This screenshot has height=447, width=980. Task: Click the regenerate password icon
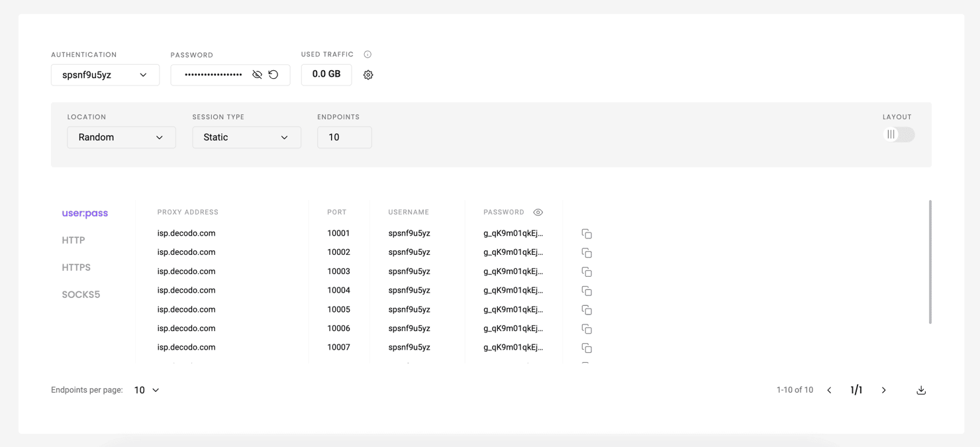pyautogui.click(x=273, y=75)
